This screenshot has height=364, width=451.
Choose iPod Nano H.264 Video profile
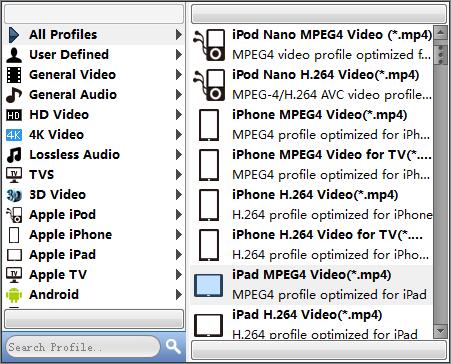click(311, 85)
